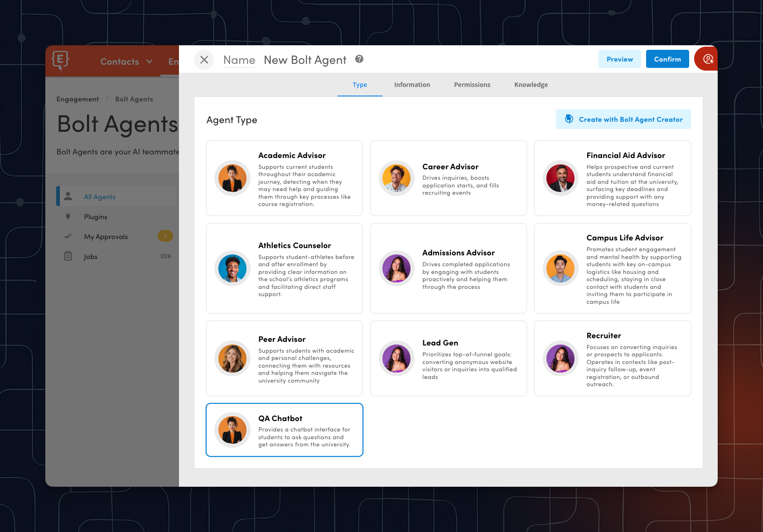Click the Engagement breadcrumb link
This screenshot has height=532, width=763.
pos(77,99)
